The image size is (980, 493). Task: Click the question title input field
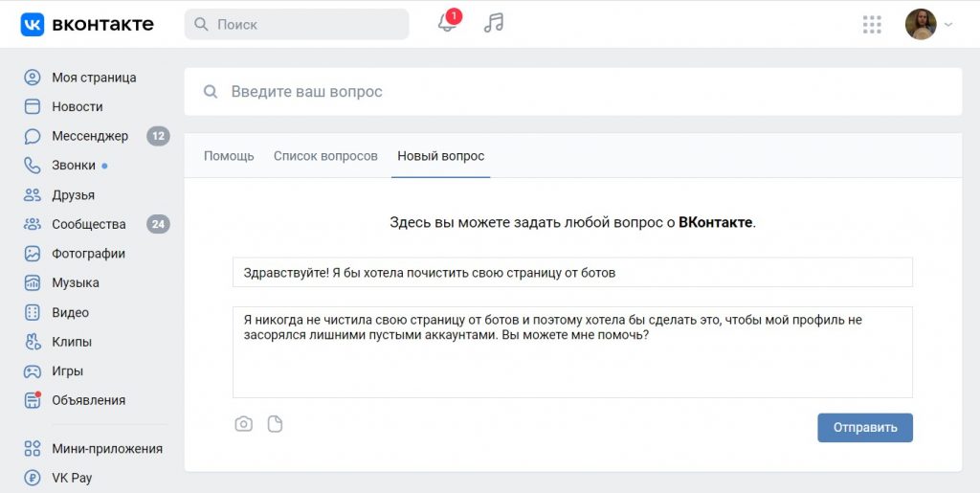coord(572,273)
